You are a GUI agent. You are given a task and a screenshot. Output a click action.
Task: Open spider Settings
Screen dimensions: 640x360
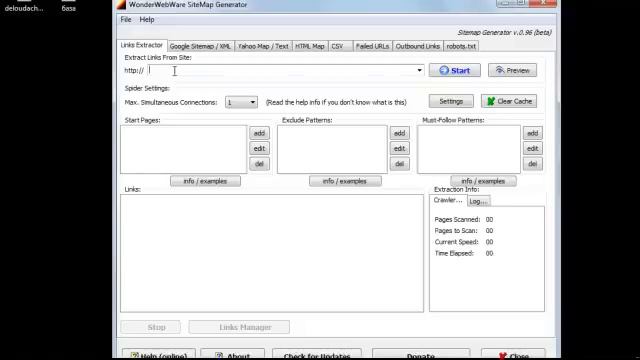(451, 101)
